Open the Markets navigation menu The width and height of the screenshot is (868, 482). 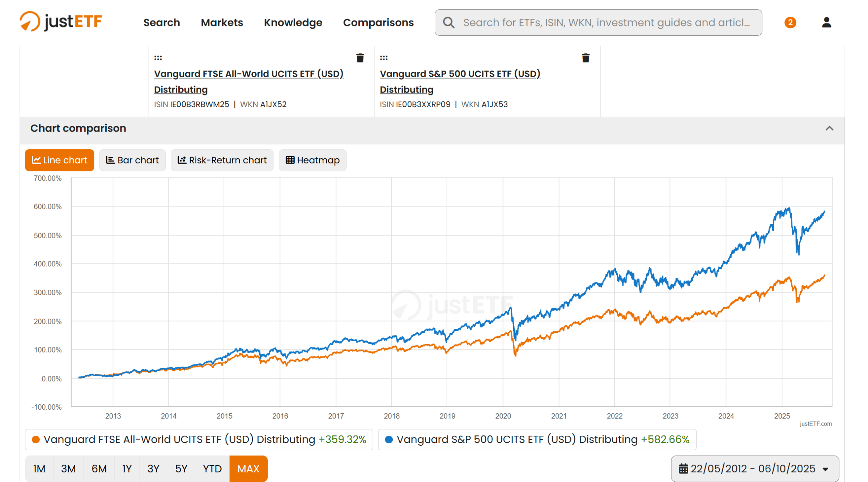tap(222, 22)
